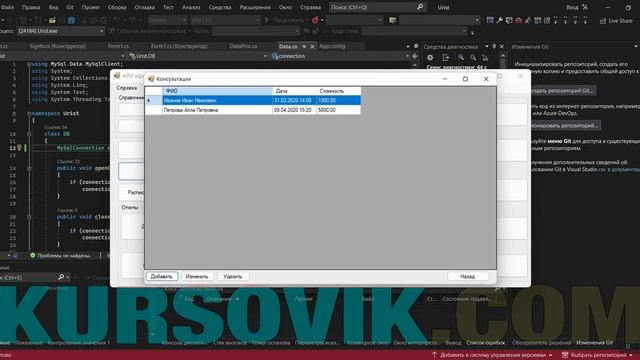Click the red hot reload flame icon

315,20
